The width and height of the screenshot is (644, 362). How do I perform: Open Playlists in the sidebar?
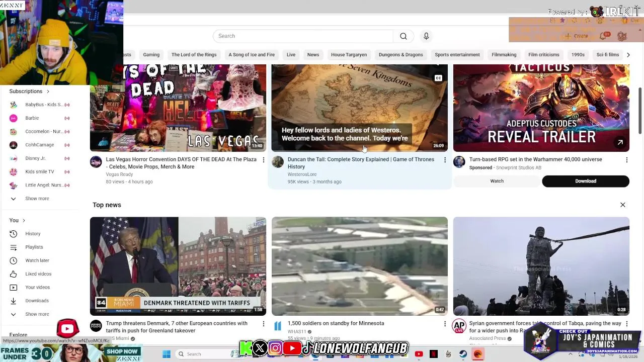[34, 247]
